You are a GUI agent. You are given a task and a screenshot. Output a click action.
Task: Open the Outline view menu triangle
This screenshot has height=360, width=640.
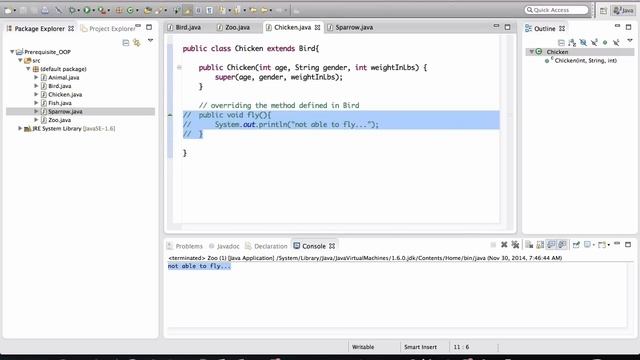tap(630, 41)
